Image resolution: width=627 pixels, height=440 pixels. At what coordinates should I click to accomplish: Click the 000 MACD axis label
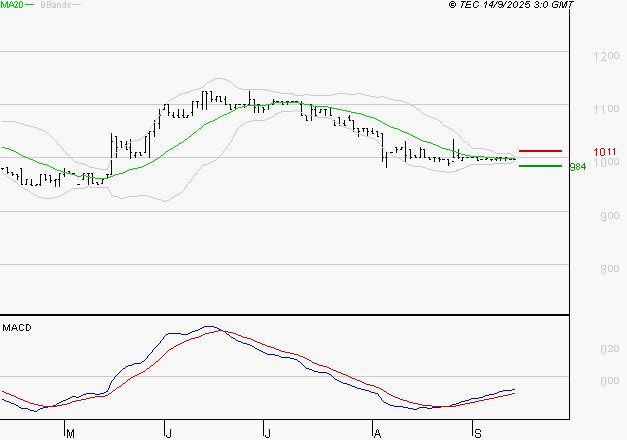pos(610,381)
